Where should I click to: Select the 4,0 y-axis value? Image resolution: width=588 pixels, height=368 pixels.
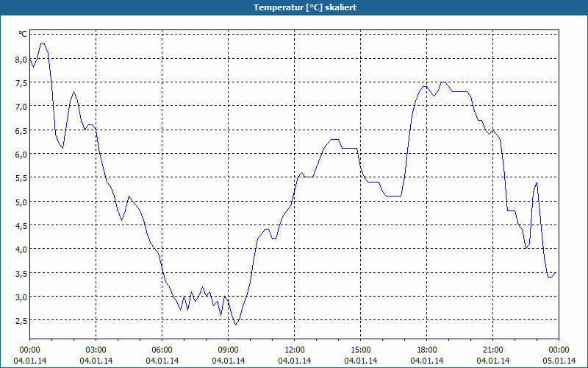tap(21, 250)
